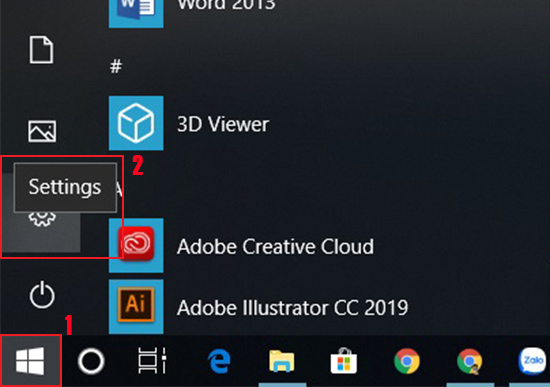
Task: Launch Microsoft Edge from the taskbar
Action: [x=219, y=361]
